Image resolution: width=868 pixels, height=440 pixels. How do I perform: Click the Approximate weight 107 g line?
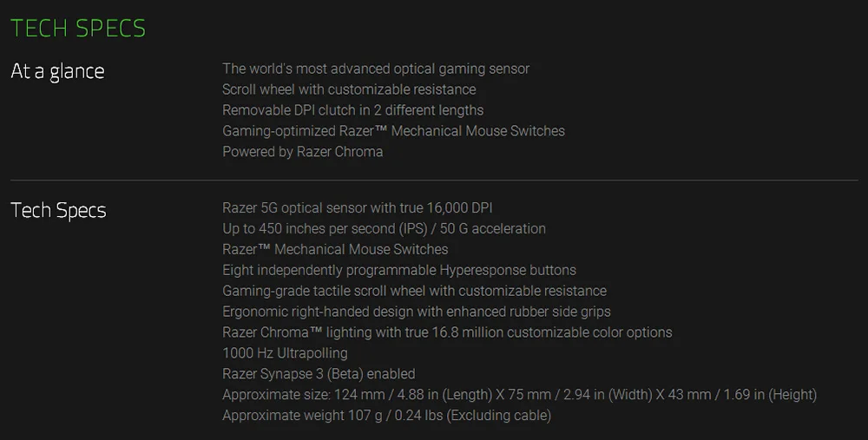(387, 416)
